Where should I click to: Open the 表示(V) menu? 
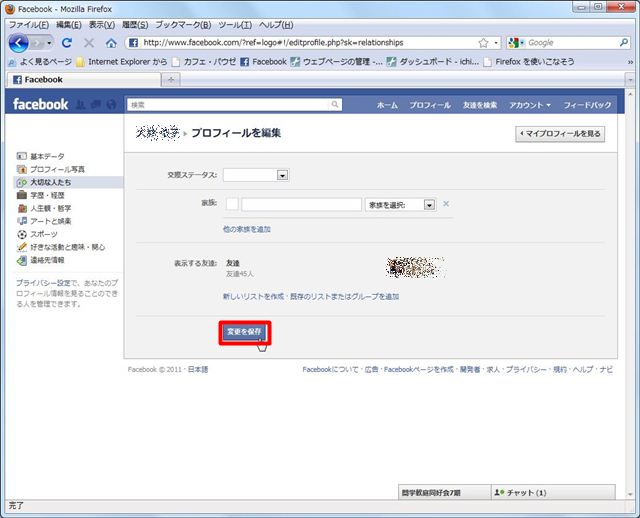tap(102, 25)
